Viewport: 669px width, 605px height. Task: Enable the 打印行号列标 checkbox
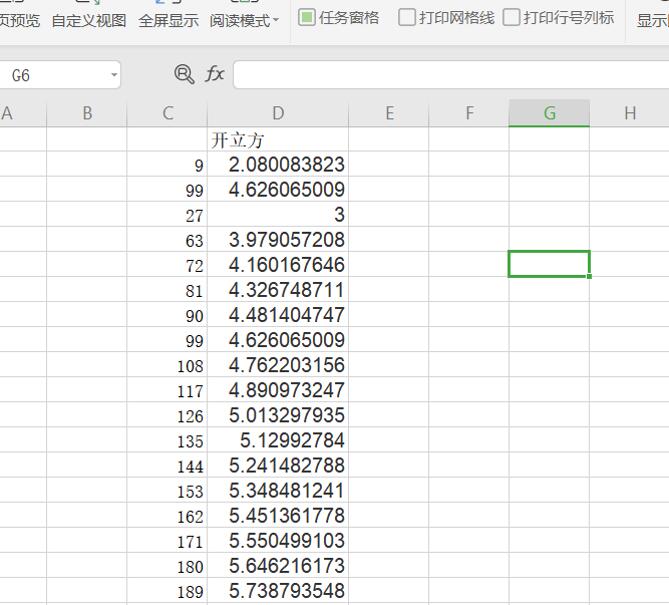point(511,17)
